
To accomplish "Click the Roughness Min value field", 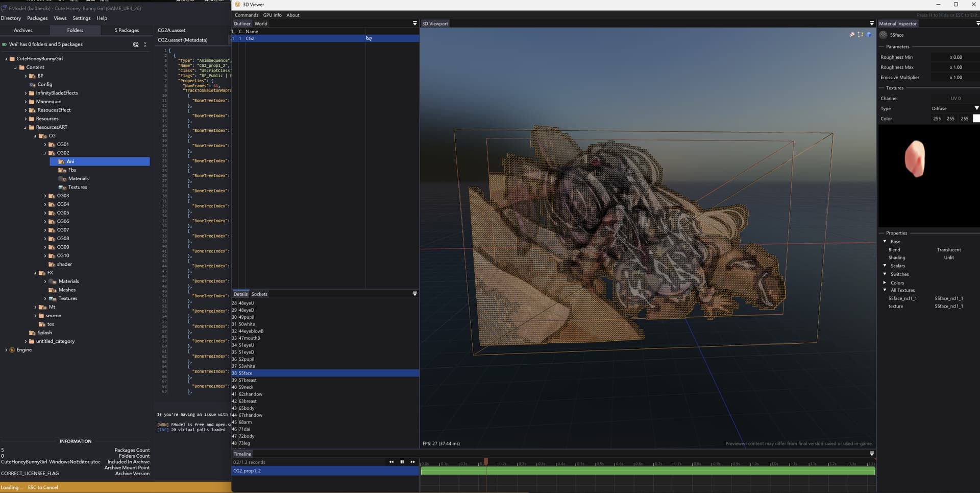I will pyautogui.click(x=954, y=57).
